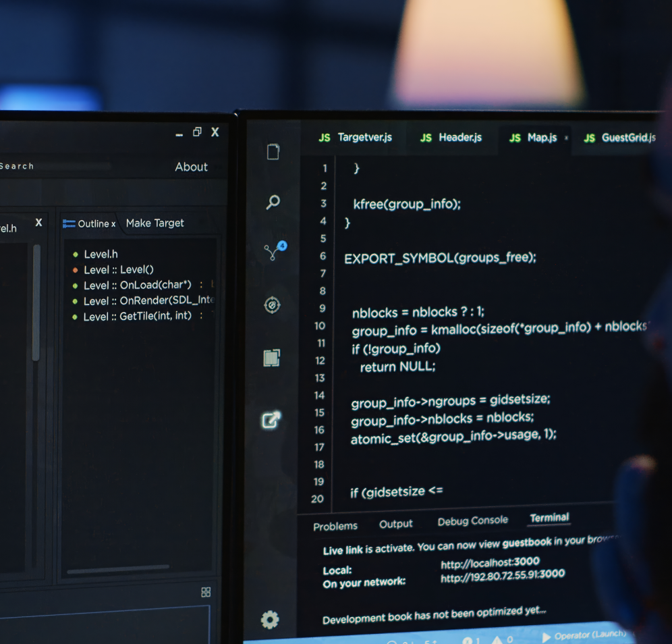Open Source Control branch icon with badge
Screen dimensions: 672x644
[273, 252]
